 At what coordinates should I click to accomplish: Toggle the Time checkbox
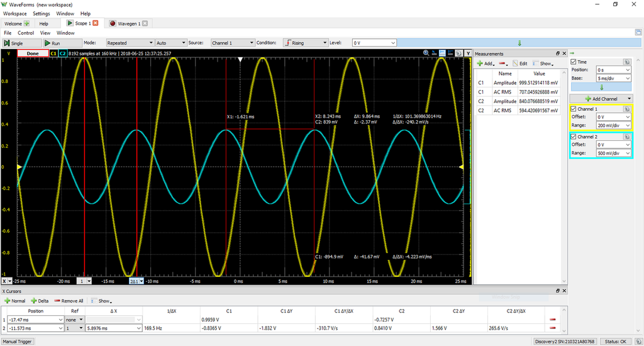coord(573,62)
